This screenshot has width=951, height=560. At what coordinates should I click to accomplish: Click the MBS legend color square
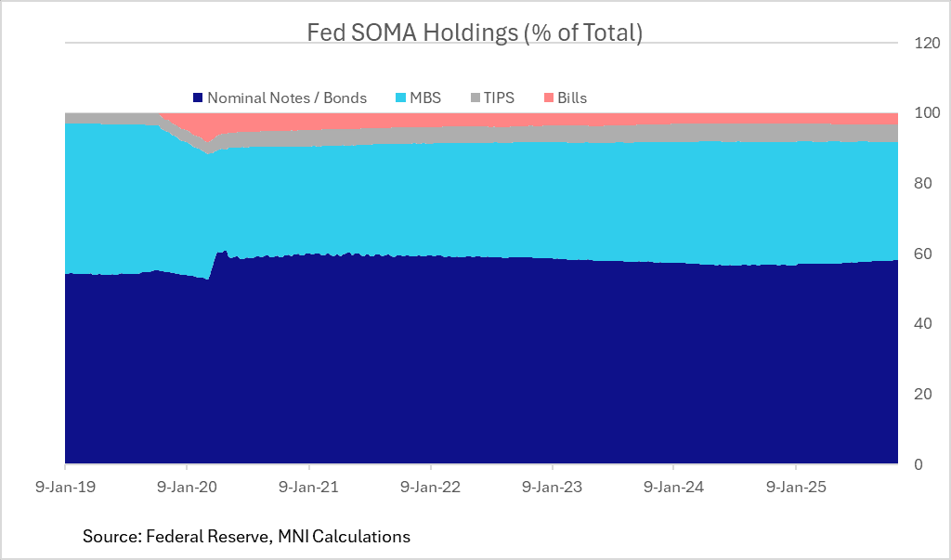tap(399, 98)
